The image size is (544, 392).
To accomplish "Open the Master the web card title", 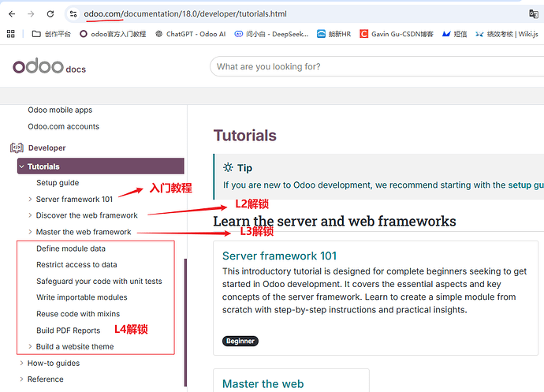I will [x=263, y=383].
